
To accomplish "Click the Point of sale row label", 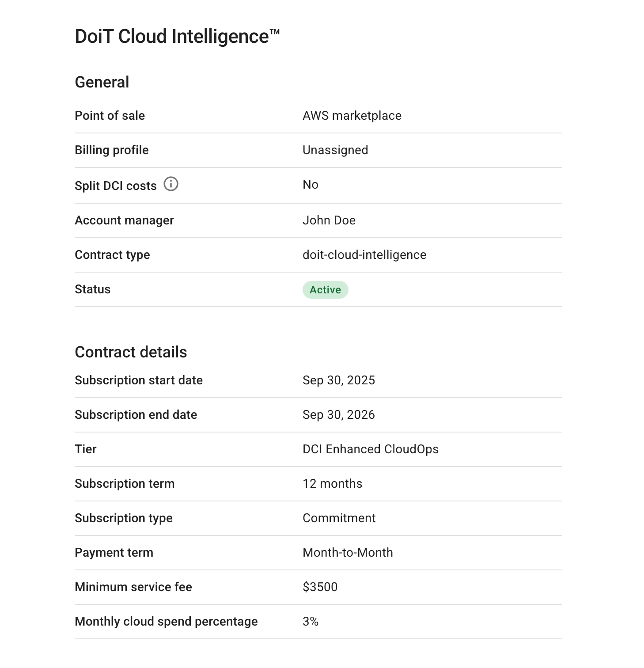I will point(110,115).
